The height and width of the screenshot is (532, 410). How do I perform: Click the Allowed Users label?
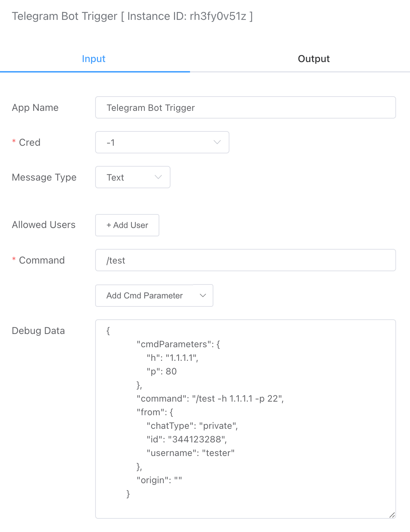coord(44,225)
